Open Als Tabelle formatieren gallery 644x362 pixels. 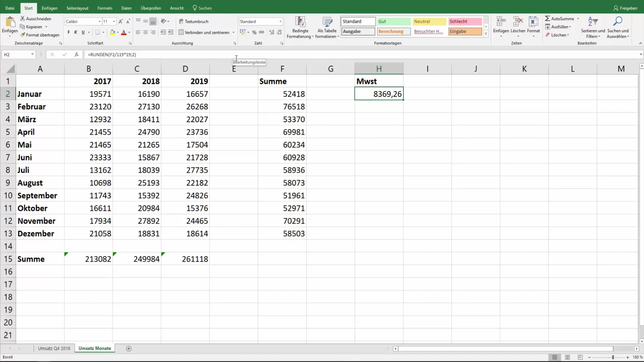coord(327,27)
